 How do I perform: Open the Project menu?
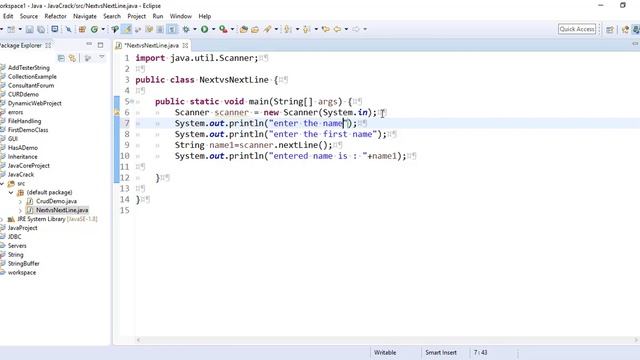(x=136, y=16)
